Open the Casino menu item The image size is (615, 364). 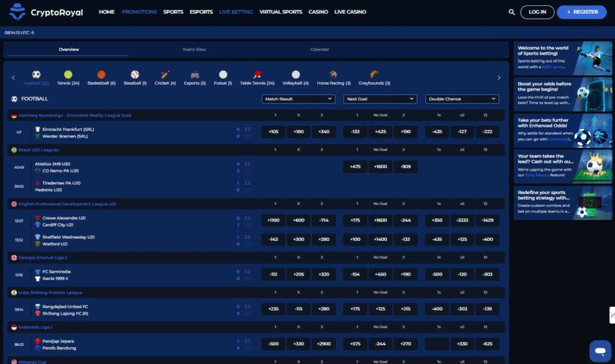click(x=318, y=12)
